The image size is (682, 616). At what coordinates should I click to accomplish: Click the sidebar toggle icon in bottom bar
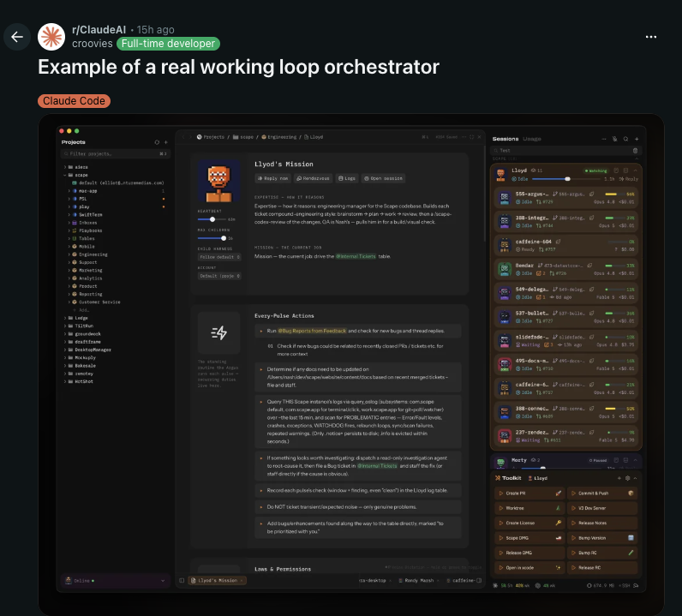point(182,580)
